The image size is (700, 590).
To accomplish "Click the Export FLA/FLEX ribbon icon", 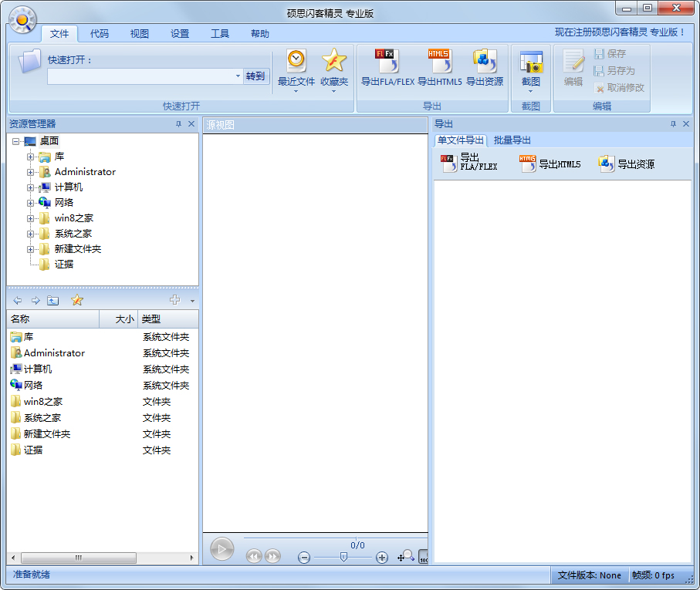I will tap(387, 61).
